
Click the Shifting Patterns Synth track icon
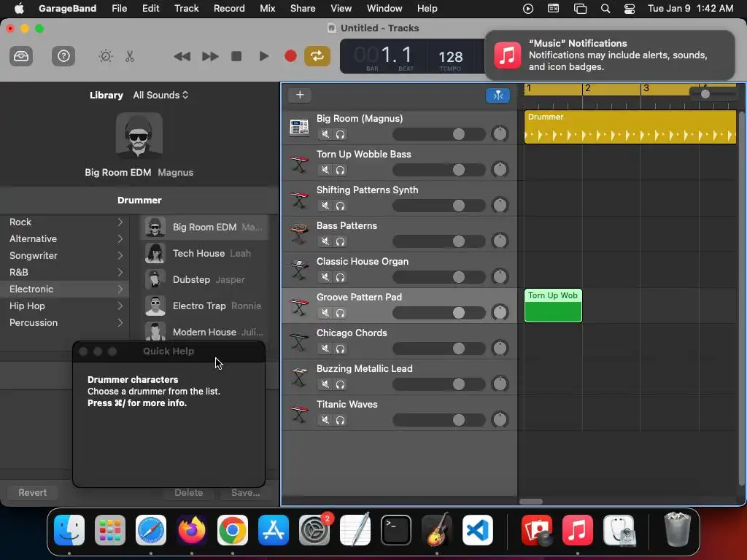pos(299,199)
